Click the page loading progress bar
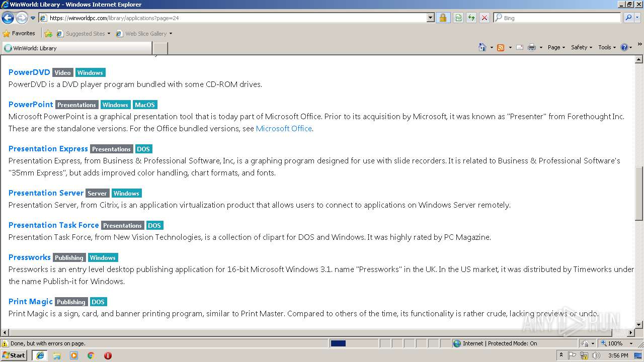Viewport: 644px width, 362px height. click(x=354, y=343)
